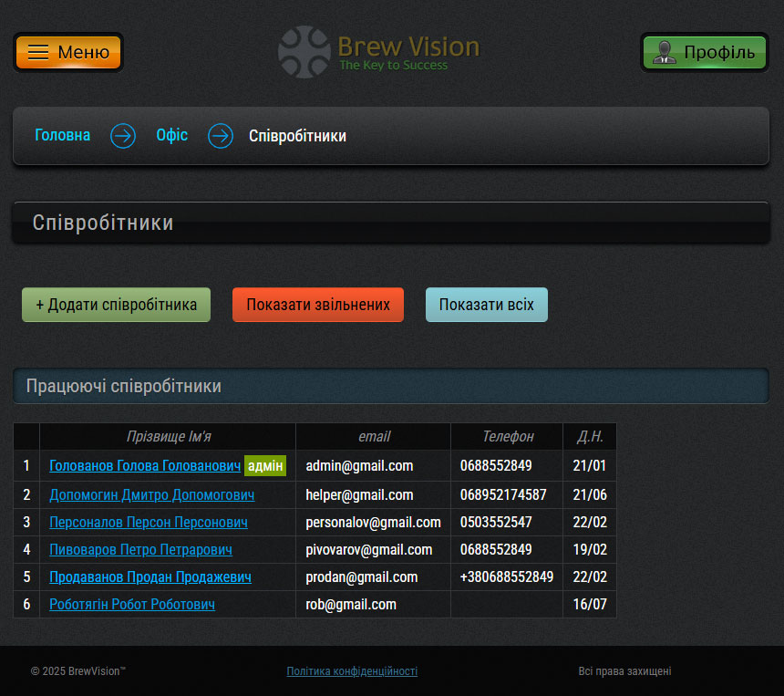The height and width of the screenshot is (696, 784).
Task: Open the green Профіль user button
Action: coord(705,52)
